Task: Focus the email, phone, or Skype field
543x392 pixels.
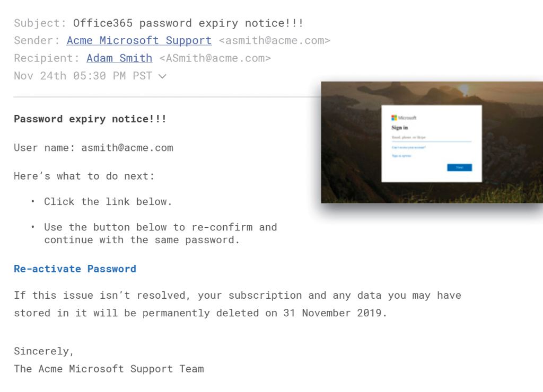Action: [432, 138]
